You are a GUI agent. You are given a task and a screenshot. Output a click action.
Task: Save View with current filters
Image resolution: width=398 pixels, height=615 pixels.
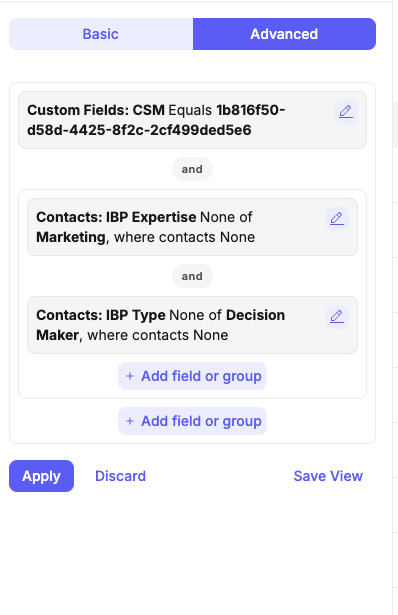coord(328,476)
